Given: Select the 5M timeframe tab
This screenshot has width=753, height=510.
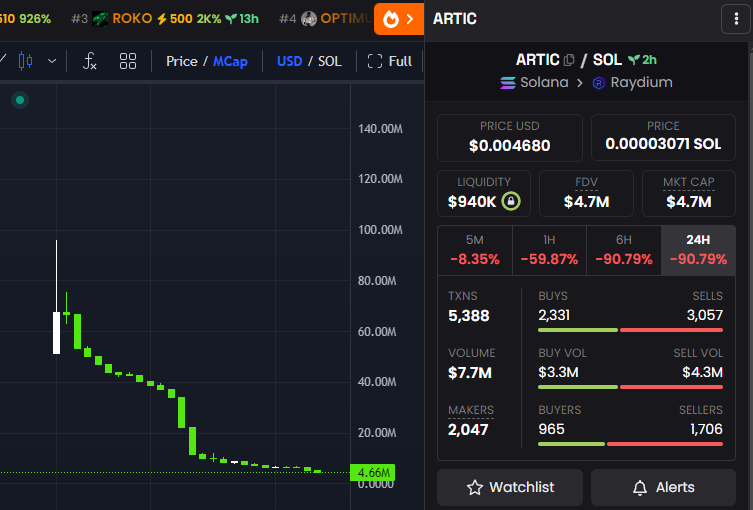Looking at the screenshot, I should (x=475, y=250).
